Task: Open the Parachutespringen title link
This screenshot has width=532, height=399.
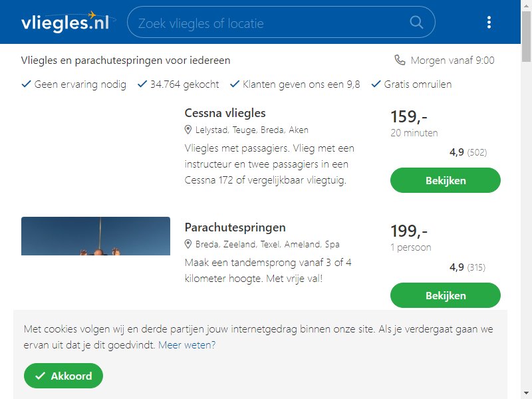Action: tap(235, 227)
